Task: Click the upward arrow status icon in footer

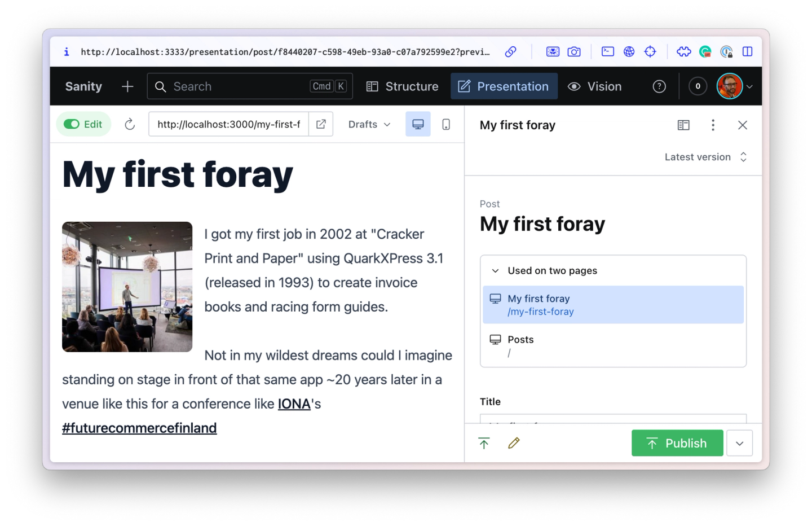Action: pos(484,444)
